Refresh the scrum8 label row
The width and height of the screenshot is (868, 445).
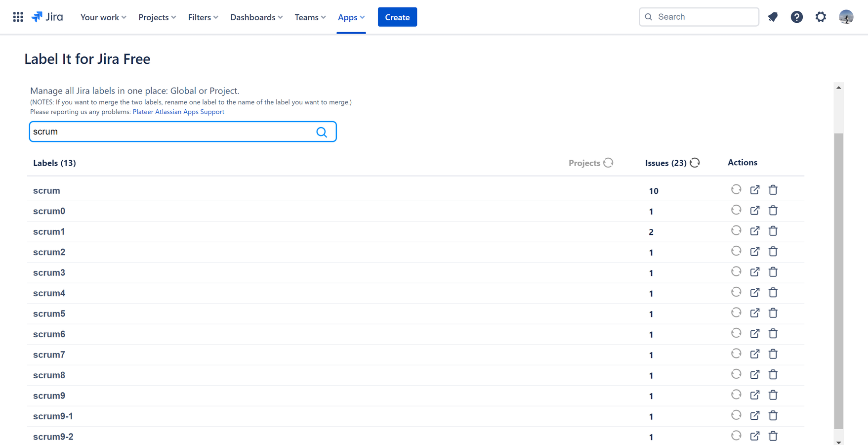pyautogui.click(x=736, y=374)
